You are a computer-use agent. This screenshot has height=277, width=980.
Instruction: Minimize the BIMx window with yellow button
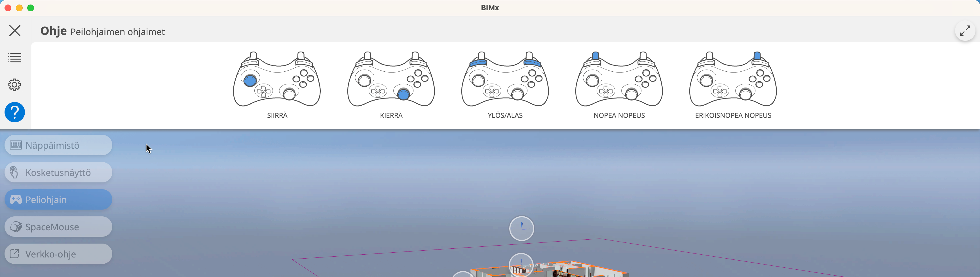pyautogui.click(x=19, y=8)
